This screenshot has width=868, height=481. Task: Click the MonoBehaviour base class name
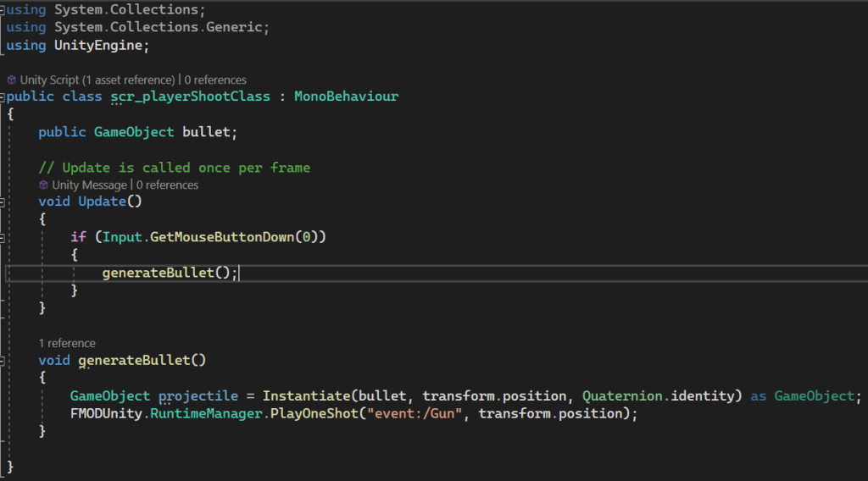[x=346, y=97]
